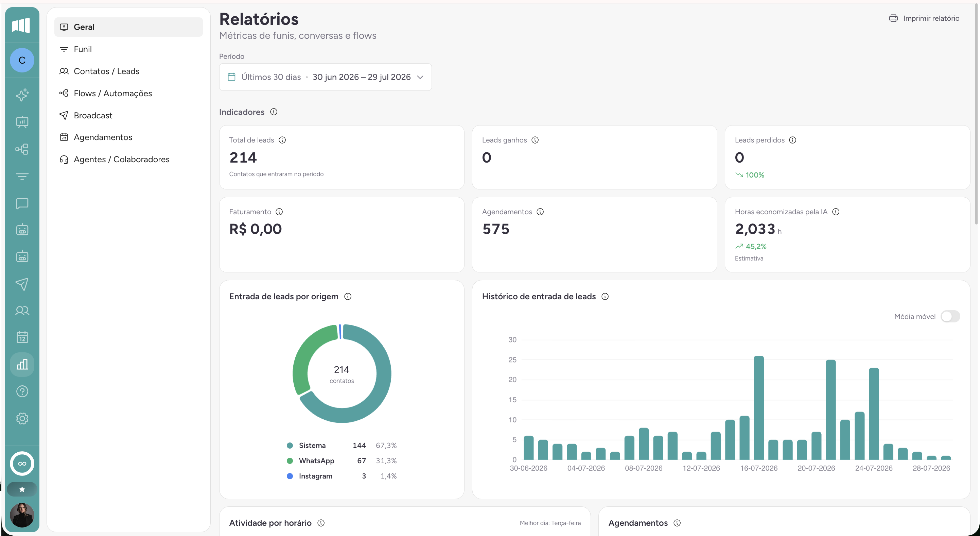The image size is (980, 536).
Task: Open the calendar sidebar icon
Action: (x=22, y=337)
